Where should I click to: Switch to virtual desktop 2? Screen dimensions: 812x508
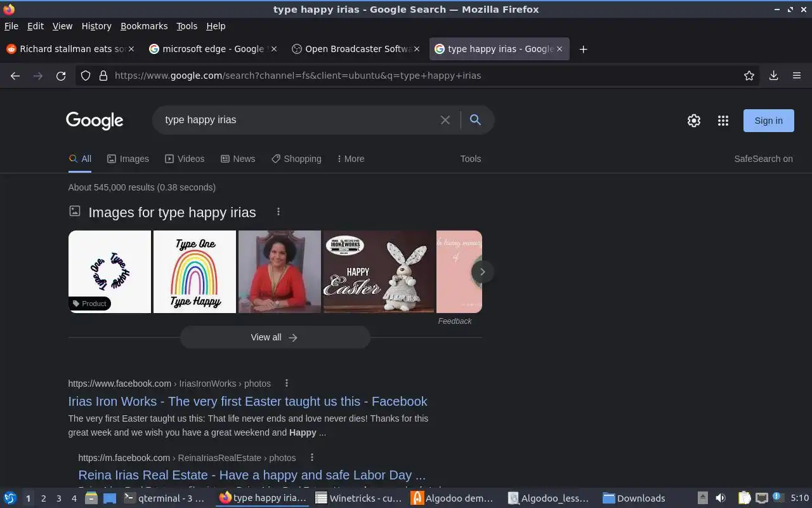[43, 498]
